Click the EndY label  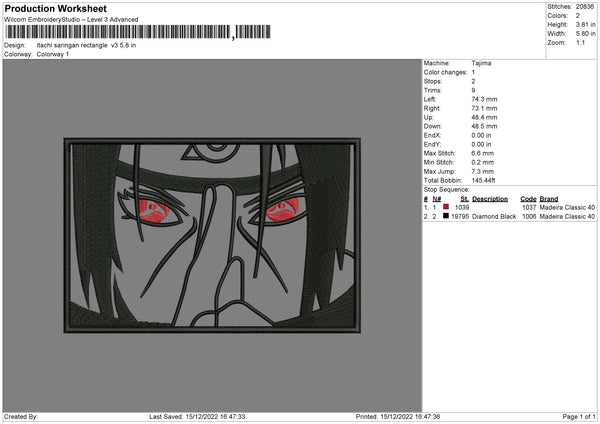coord(432,145)
